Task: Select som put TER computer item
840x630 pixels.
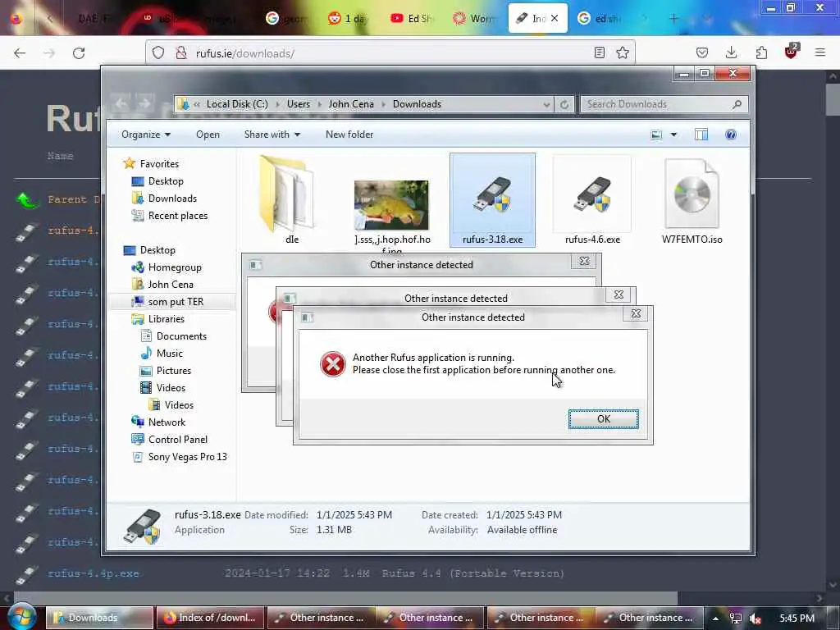Action: click(176, 302)
